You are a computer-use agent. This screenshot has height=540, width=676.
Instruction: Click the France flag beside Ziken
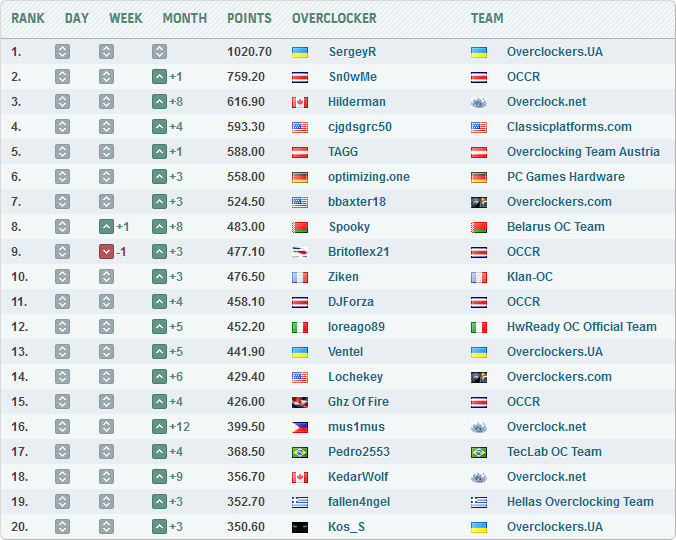(x=300, y=277)
